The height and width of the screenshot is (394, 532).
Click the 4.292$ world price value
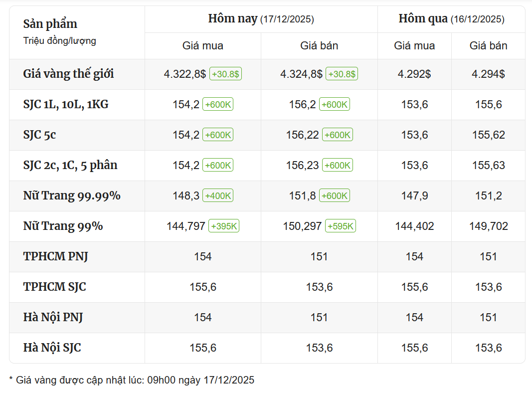(414, 74)
